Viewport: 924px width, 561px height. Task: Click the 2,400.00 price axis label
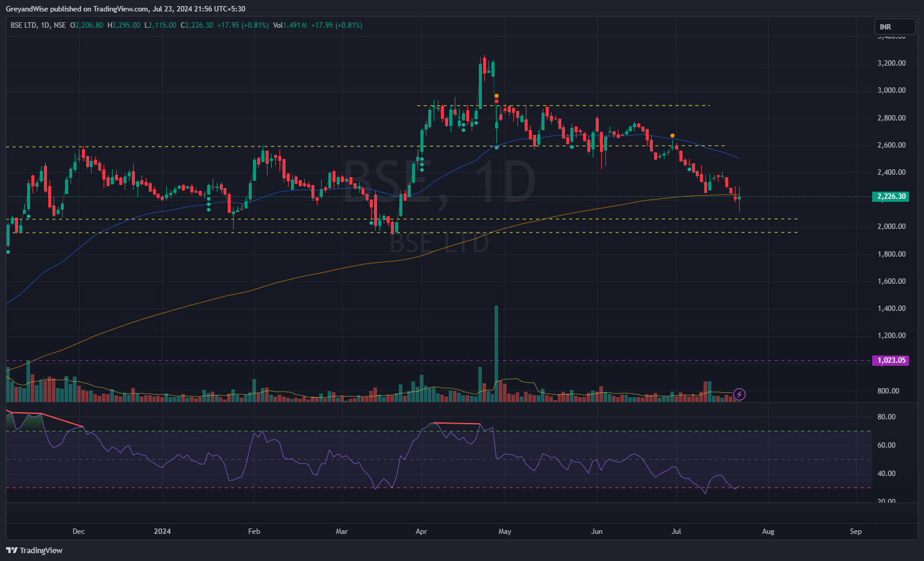tap(891, 172)
